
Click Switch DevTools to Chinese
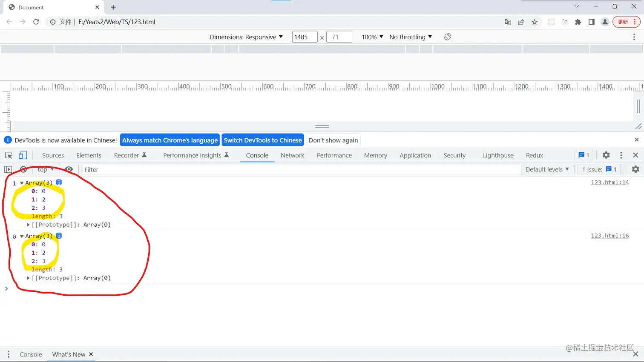point(262,140)
